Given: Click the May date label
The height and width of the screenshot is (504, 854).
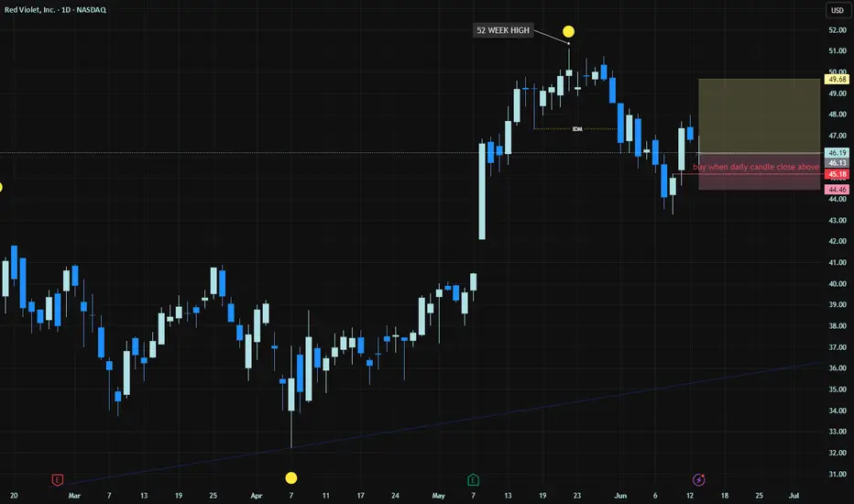Looking at the screenshot, I should 438,496.
